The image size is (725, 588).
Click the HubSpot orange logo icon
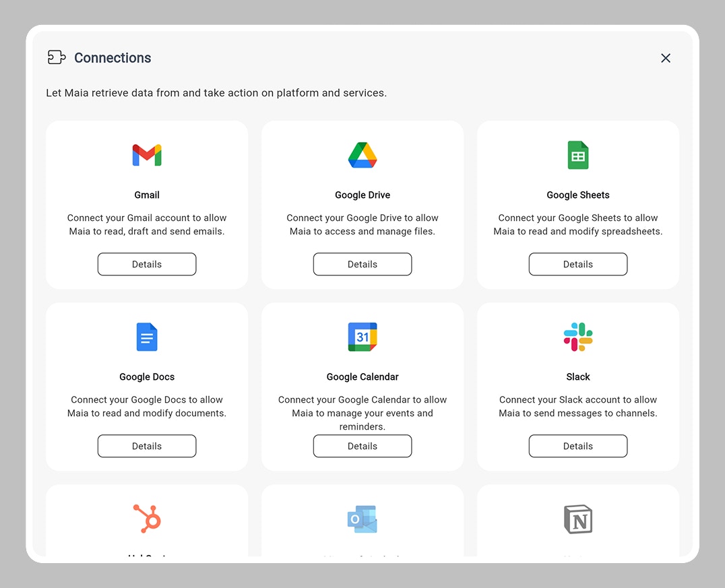click(147, 519)
